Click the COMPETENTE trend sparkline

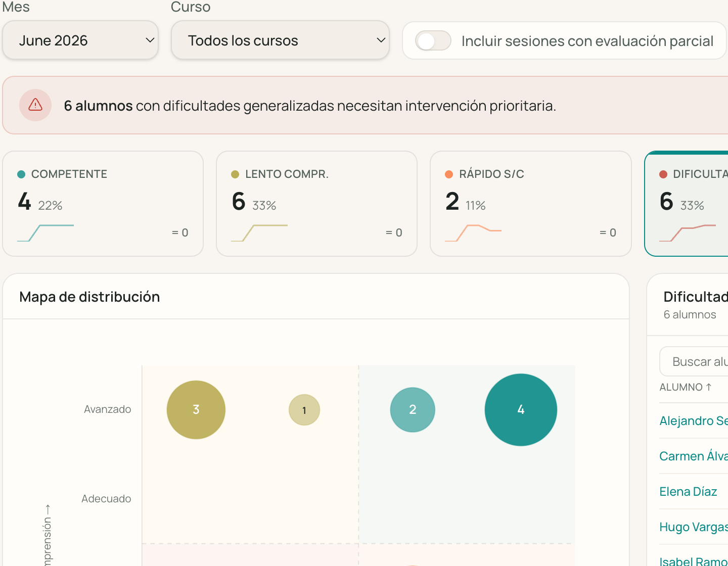(45, 233)
